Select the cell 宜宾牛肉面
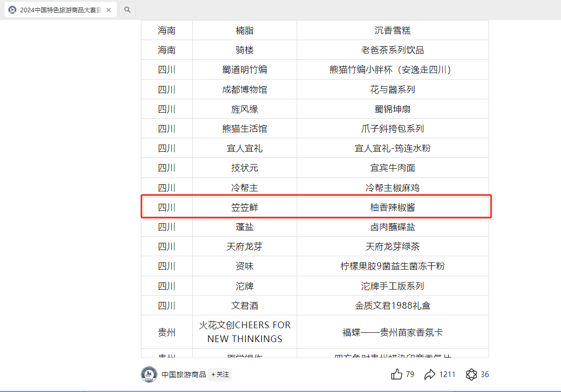The height and width of the screenshot is (392, 561). (x=393, y=168)
